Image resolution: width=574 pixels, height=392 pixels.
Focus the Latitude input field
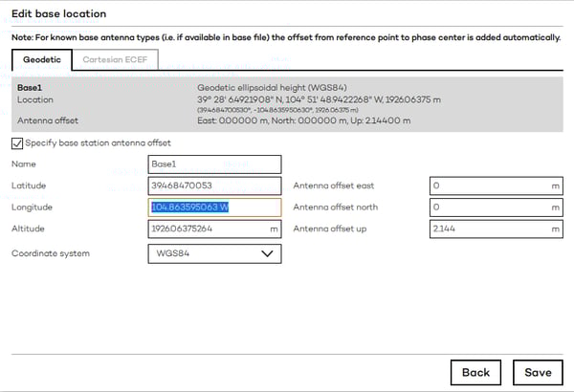(214, 185)
